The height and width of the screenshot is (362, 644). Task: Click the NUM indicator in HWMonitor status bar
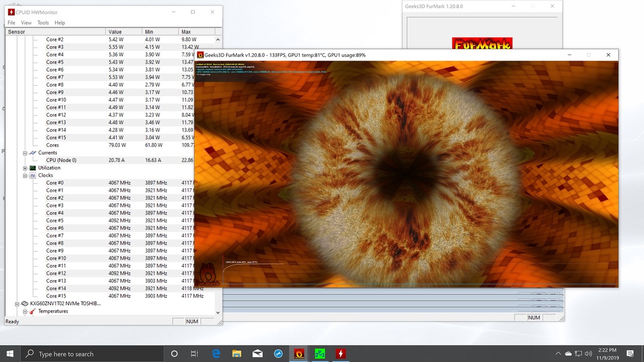[x=192, y=321]
